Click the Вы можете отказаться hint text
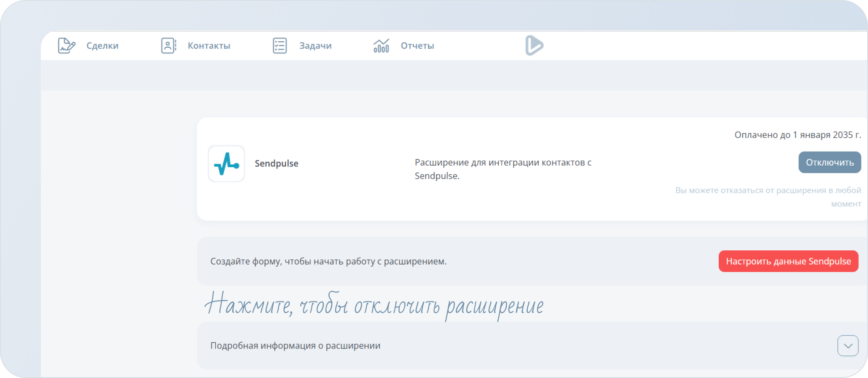Image resolution: width=868 pixels, height=378 pixels. (x=768, y=196)
